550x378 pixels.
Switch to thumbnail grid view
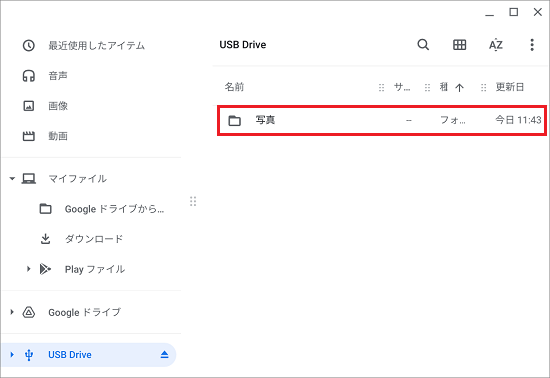coord(459,45)
